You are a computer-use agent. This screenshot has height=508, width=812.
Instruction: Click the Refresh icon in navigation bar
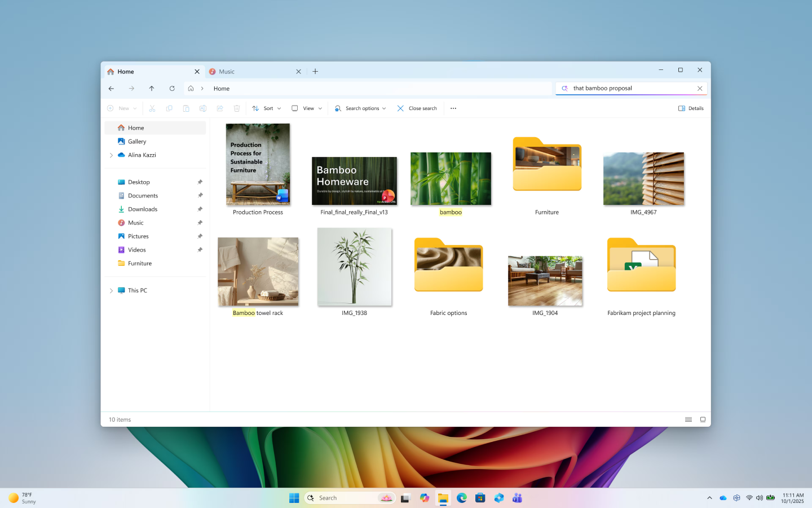172,89
